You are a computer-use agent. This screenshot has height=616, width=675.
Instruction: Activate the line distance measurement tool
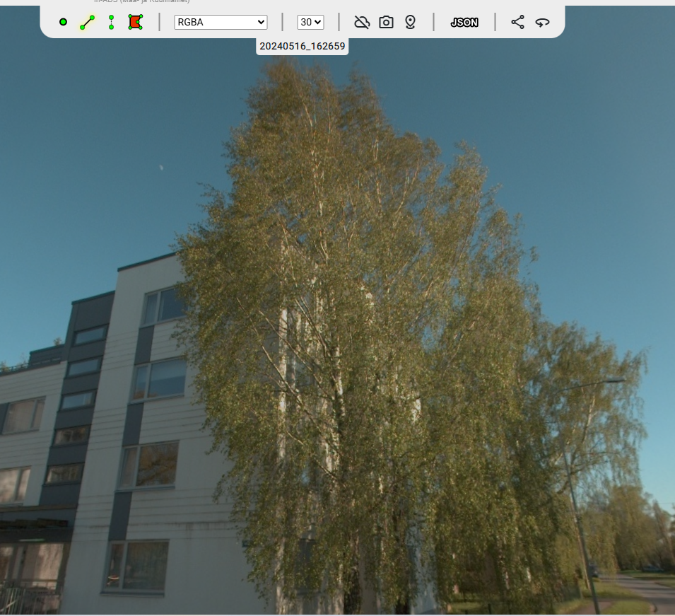click(87, 22)
